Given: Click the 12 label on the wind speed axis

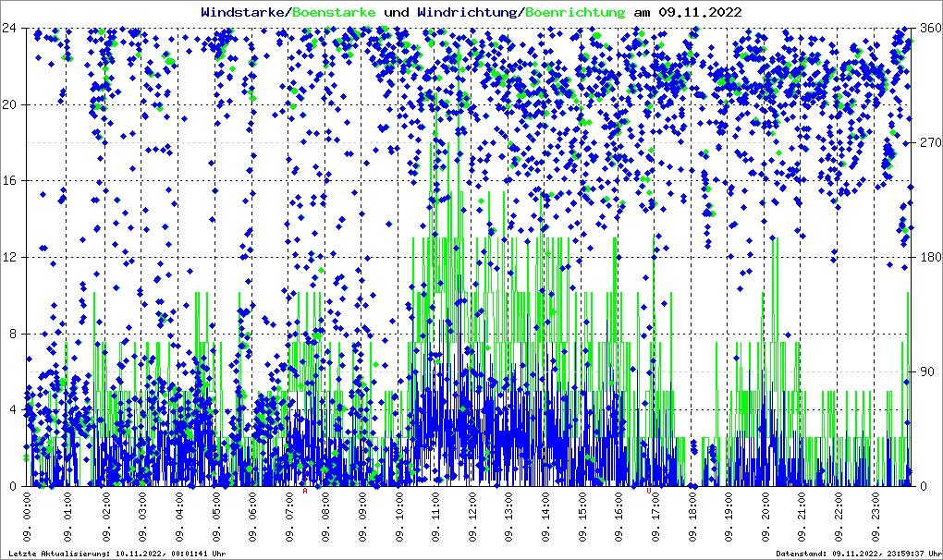Looking at the screenshot, I should pos(9,257).
